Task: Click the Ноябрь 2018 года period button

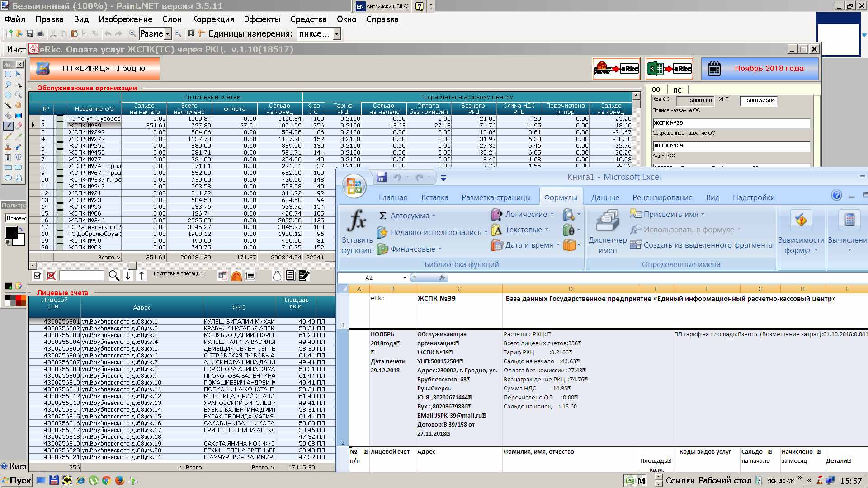Action: click(760, 69)
